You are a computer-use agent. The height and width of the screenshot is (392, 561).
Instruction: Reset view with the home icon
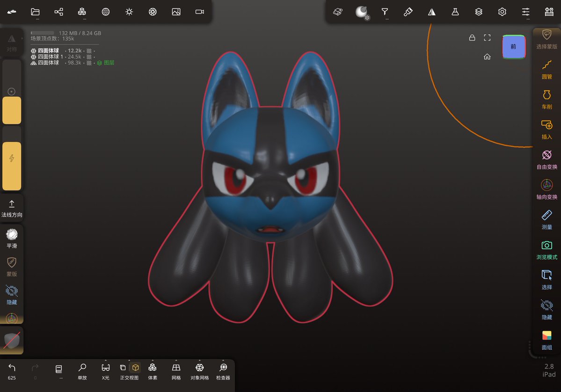pos(487,57)
